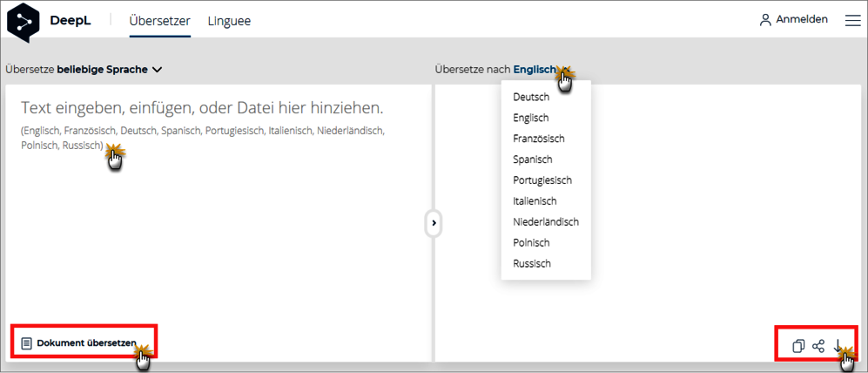The height and width of the screenshot is (373, 868).
Task: Copy translation with the copy icon
Action: tap(798, 346)
